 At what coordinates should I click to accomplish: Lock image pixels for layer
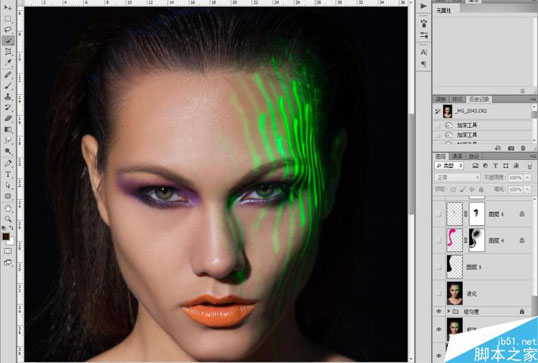point(463,189)
